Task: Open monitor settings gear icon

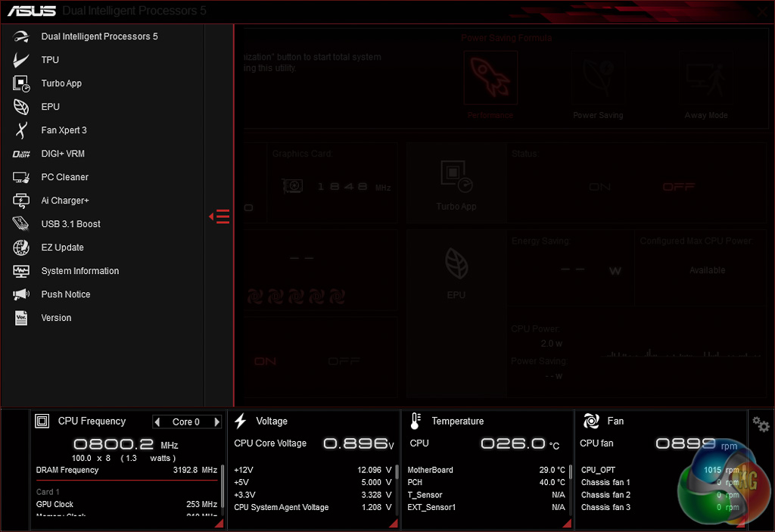Action: pyautogui.click(x=761, y=425)
